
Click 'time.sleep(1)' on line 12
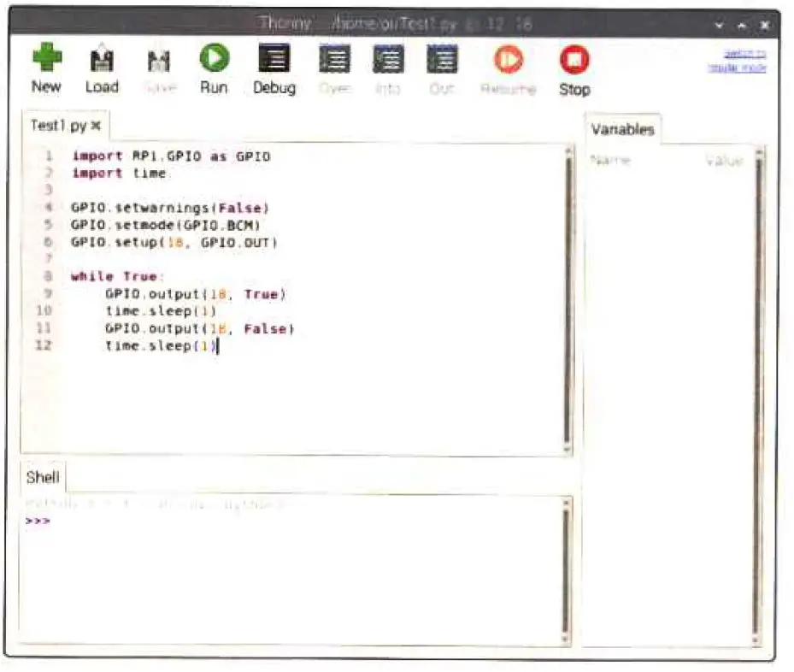161,345
